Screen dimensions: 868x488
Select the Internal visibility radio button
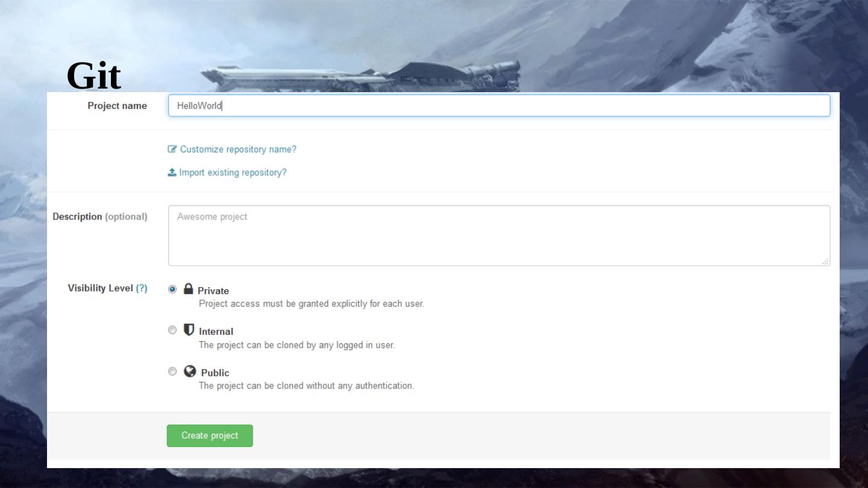(173, 330)
